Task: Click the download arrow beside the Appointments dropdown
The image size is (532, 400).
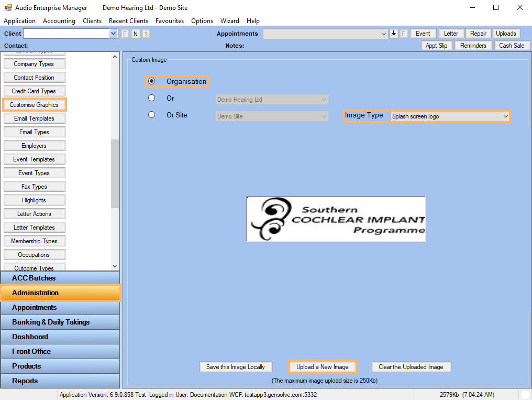Action: click(393, 33)
